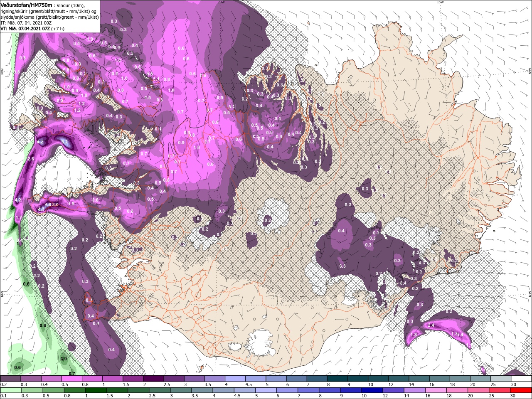Click the 5.2 snowfall value on the map
Image resolution: width=532 pixels, height=399 pixels.
click(64, 142)
